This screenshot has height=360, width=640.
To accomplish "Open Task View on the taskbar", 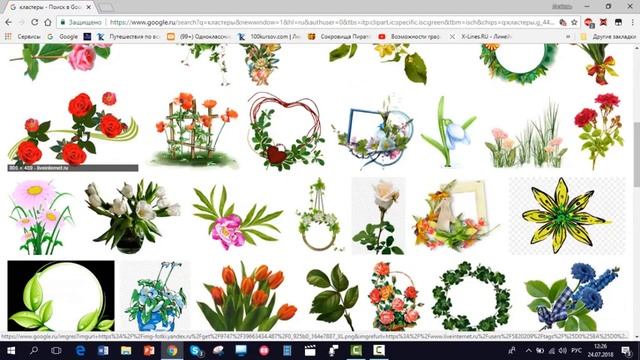I will tap(56, 351).
